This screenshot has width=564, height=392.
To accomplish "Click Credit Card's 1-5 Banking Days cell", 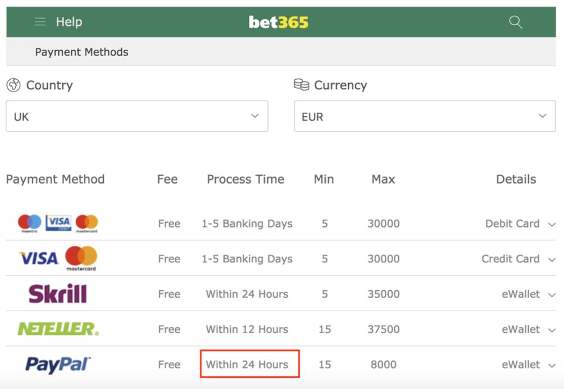I will [247, 258].
